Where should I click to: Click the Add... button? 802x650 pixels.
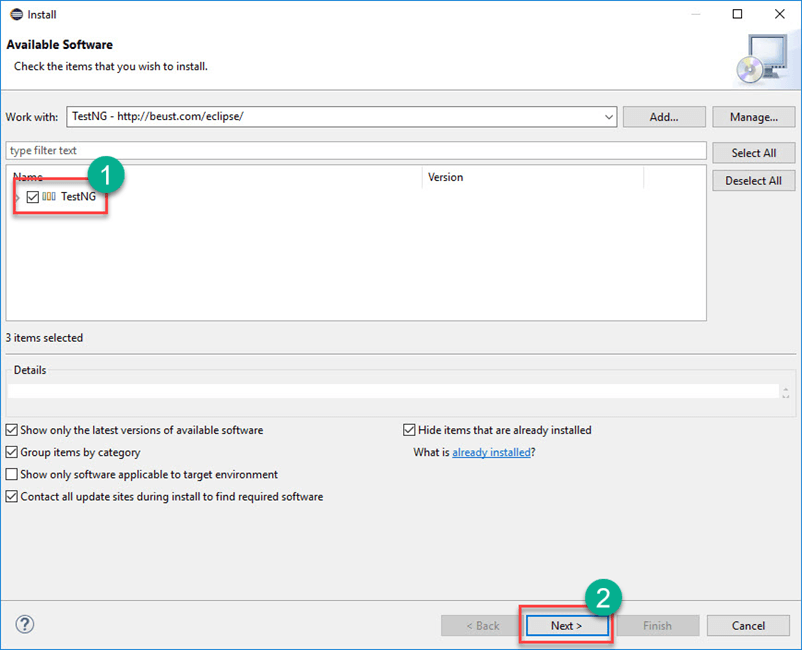click(x=663, y=117)
